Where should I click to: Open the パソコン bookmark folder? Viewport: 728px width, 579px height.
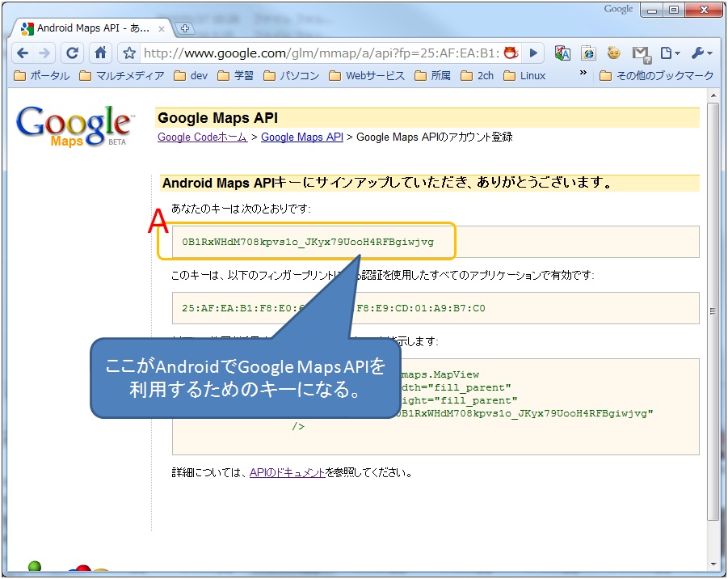coord(291,76)
